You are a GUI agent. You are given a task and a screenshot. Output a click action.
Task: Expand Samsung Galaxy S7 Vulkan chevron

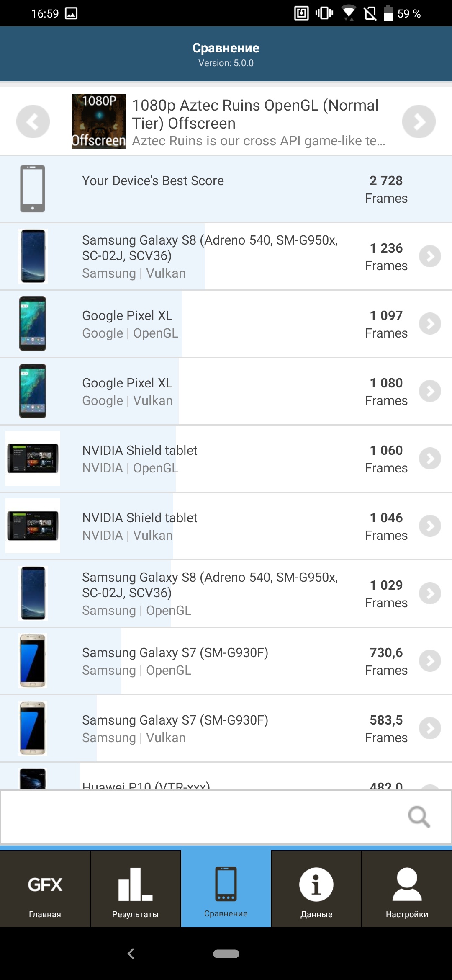(430, 728)
